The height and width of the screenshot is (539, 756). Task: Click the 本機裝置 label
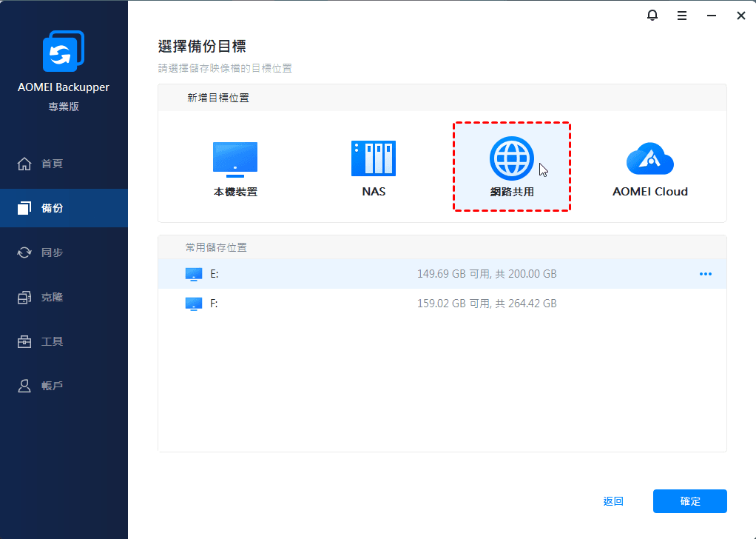tap(235, 192)
